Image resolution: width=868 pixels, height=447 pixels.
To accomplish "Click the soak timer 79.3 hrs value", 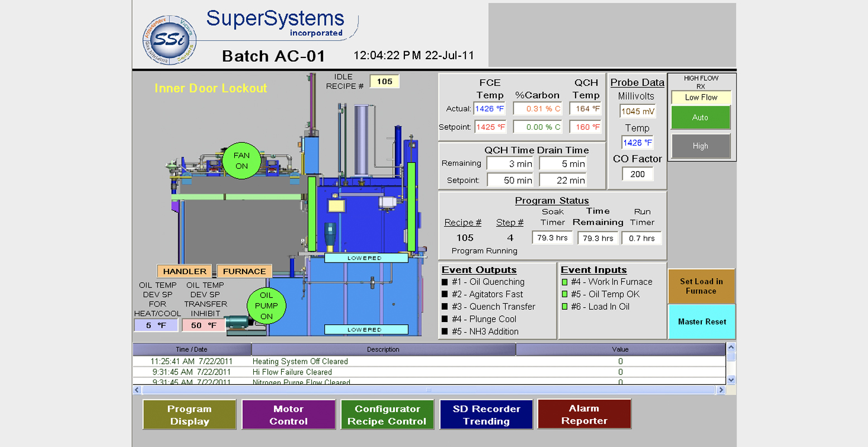I will tap(552, 238).
